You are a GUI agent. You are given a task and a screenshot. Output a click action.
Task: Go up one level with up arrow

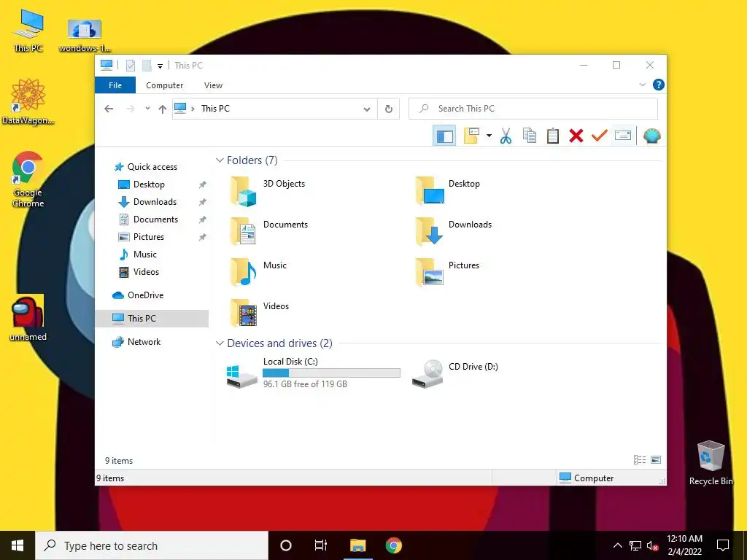pos(163,109)
